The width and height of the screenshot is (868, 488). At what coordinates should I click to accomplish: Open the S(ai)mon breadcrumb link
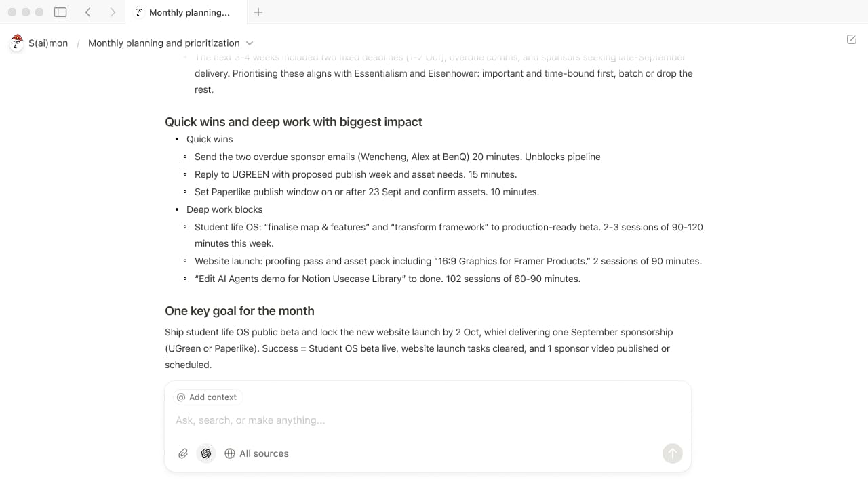pyautogui.click(x=48, y=43)
